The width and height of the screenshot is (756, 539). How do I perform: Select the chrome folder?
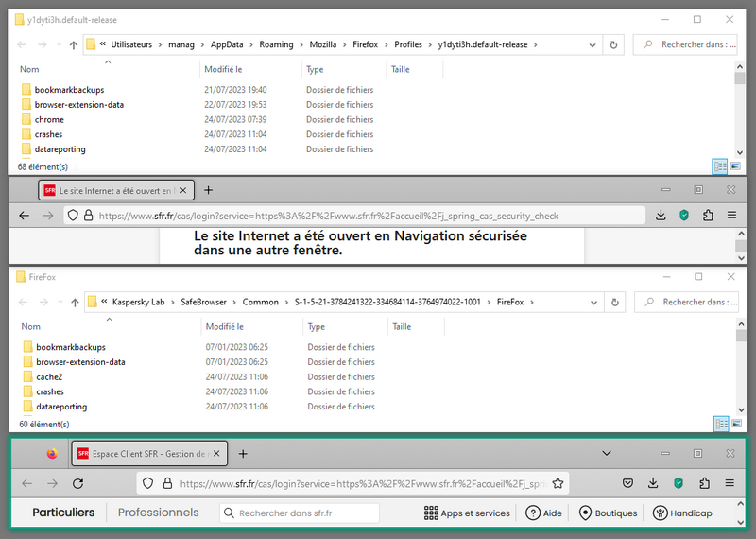tap(49, 120)
